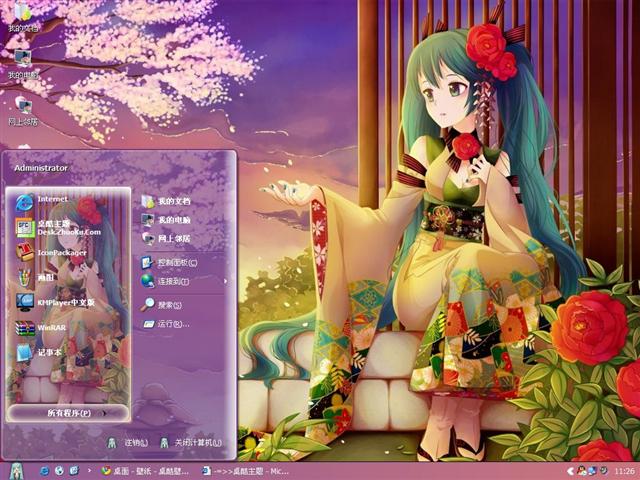Click the Miku Start button
The width and height of the screenshot is (640, 480).
16,471
